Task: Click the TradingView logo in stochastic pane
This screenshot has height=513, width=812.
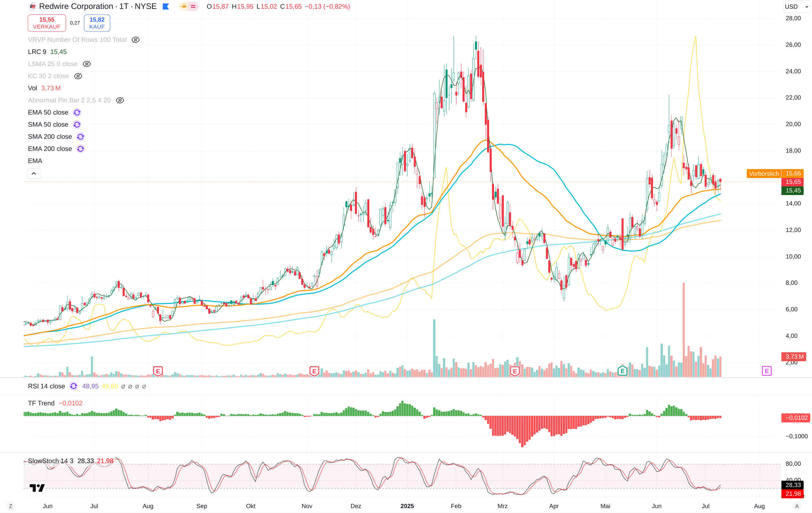Action: pos(37,488)
